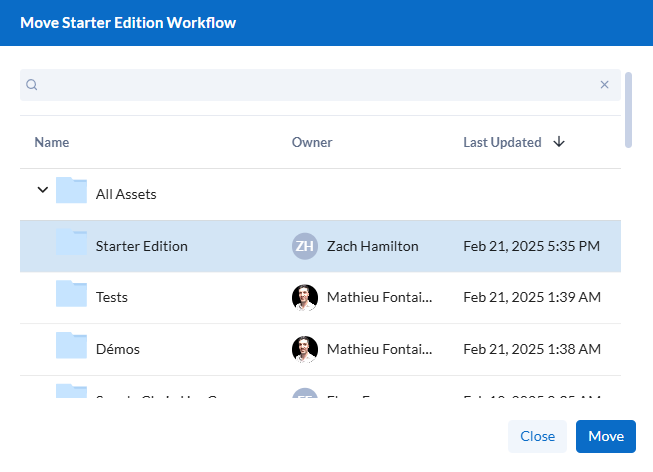Collapse the All Assets tree chevron
Viewport: 653px width, 472px height.
[42, 189]
